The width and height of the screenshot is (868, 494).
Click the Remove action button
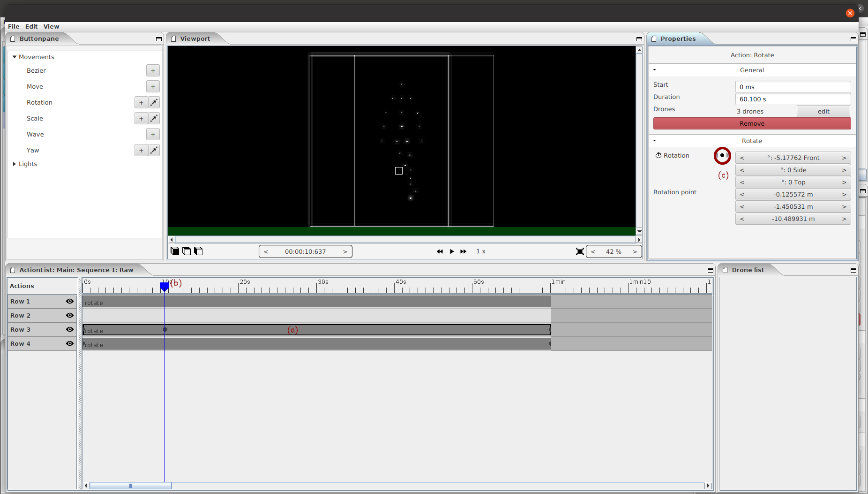tap(752, 123)
